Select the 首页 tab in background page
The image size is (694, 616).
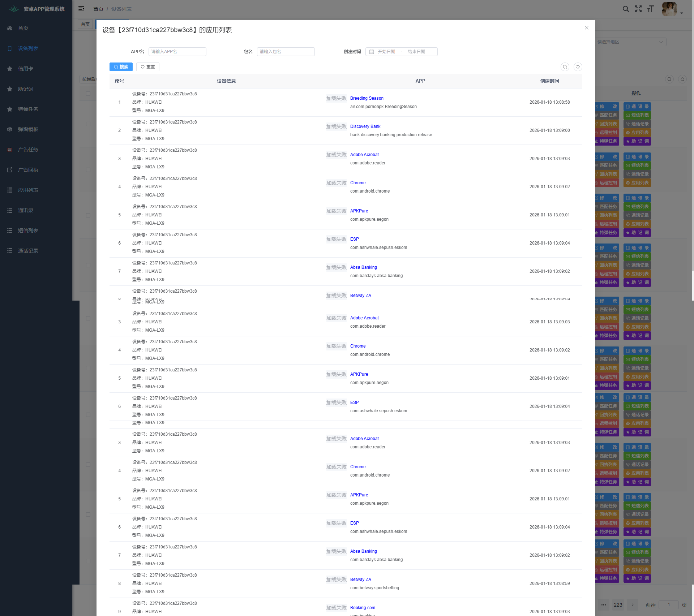[x=85, y=25]
